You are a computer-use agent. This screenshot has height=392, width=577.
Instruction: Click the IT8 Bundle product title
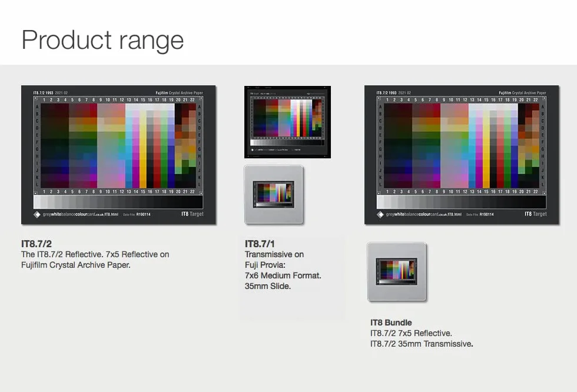(391, 323)
